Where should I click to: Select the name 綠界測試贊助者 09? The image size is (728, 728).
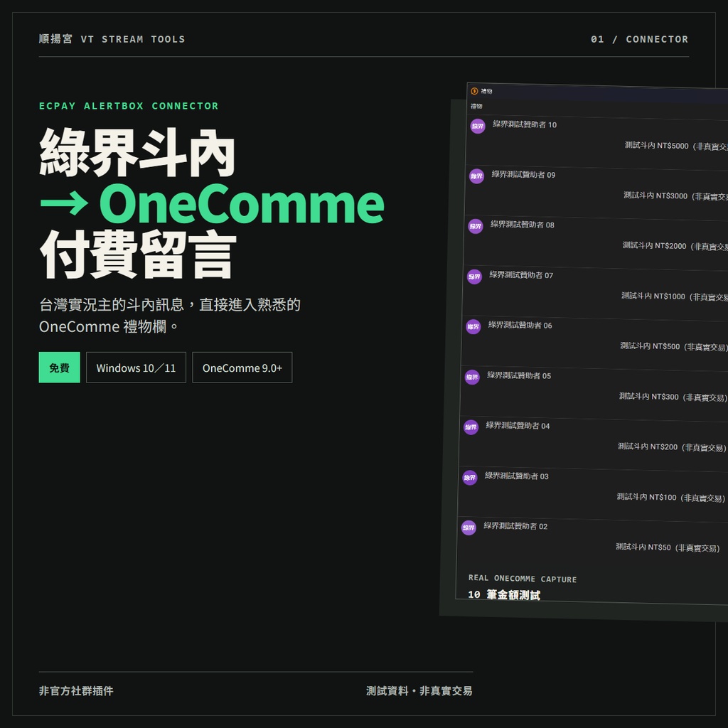click(523, 175)
